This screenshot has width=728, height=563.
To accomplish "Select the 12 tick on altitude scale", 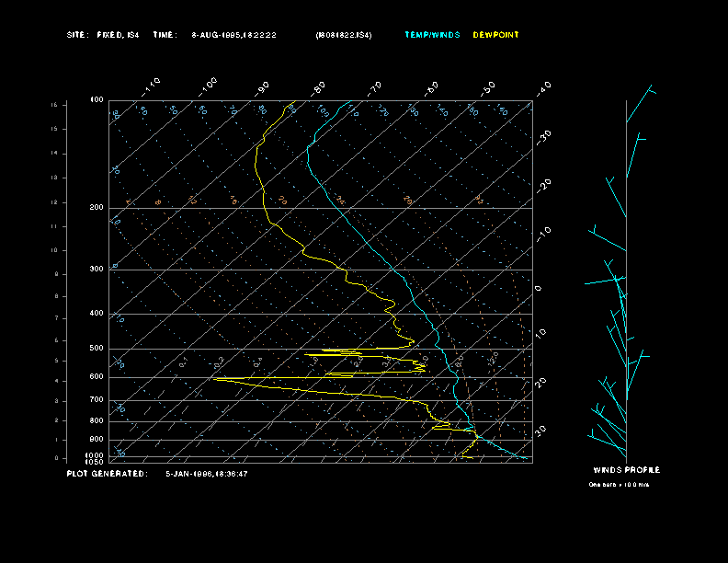I will point(54,202).
